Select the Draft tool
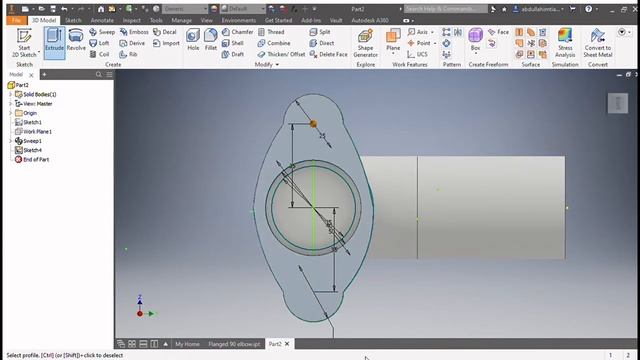 click(x=233, y=54)
